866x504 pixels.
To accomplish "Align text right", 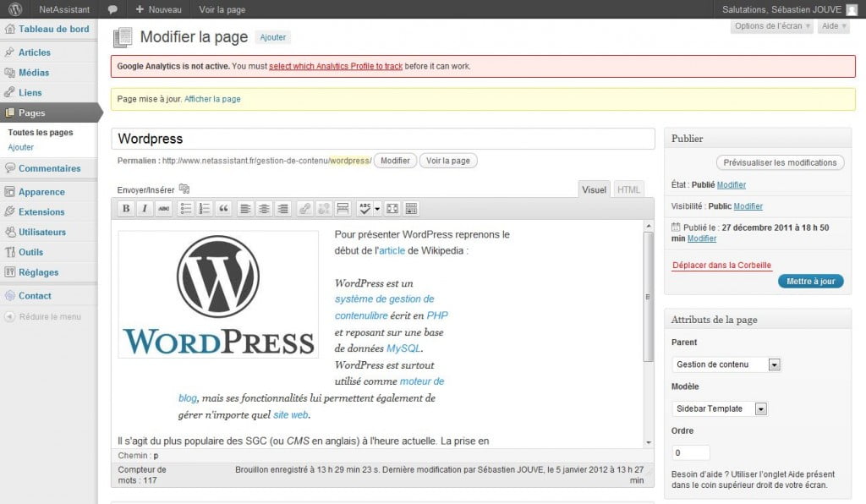I will [x=282, y=209].
